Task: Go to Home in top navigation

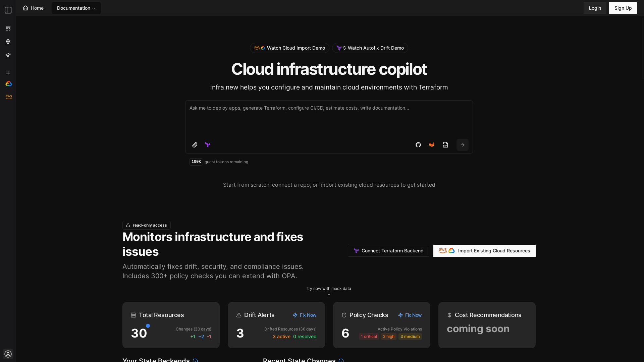Action: click(x=33, y=8)
